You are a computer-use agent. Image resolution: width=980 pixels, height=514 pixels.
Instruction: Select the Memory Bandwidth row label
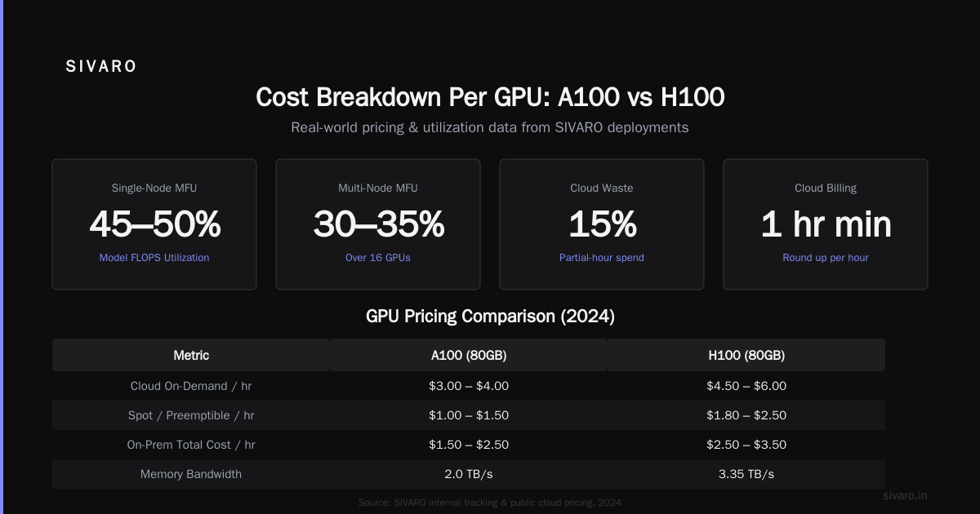click(191, 474)
